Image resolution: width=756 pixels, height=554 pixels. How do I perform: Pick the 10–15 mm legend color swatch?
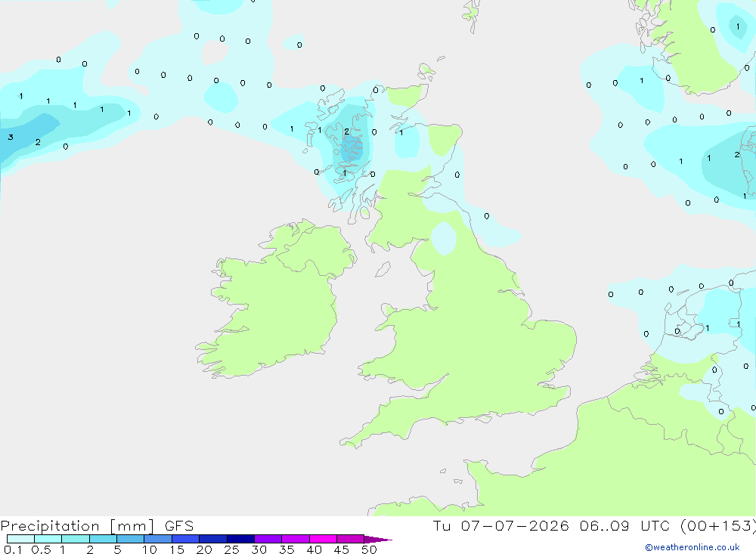158,539
